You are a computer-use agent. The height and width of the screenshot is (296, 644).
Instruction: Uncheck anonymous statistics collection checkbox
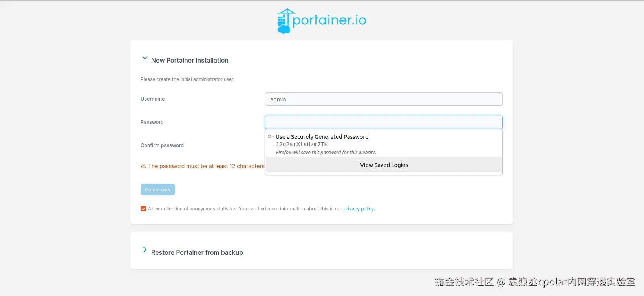pos(143,209)
